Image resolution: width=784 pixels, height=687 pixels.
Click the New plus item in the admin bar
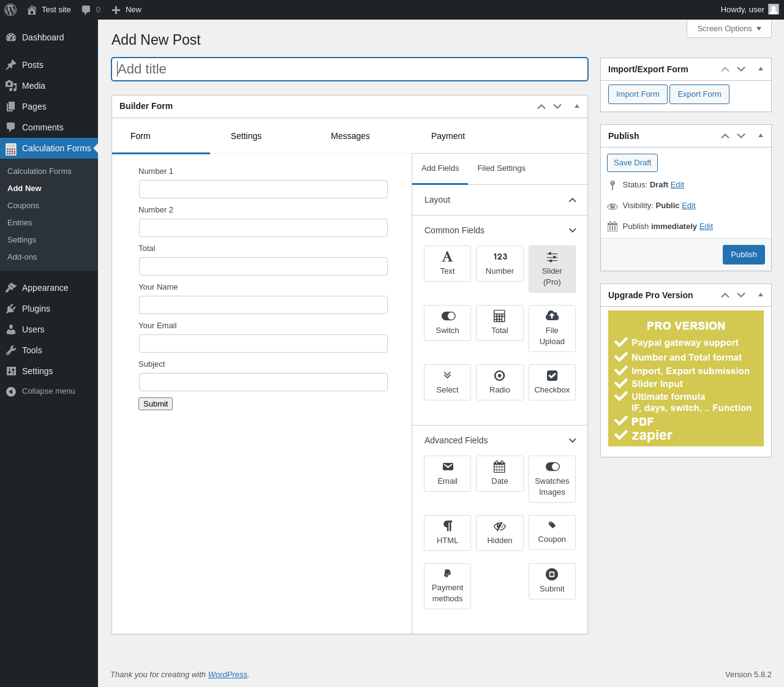click(x=126, y=10)
